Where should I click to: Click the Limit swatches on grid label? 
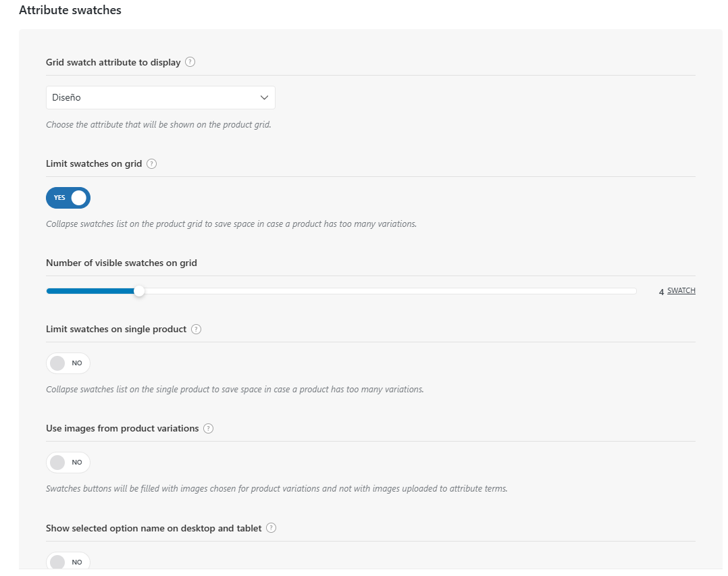[x=94, y=164]
